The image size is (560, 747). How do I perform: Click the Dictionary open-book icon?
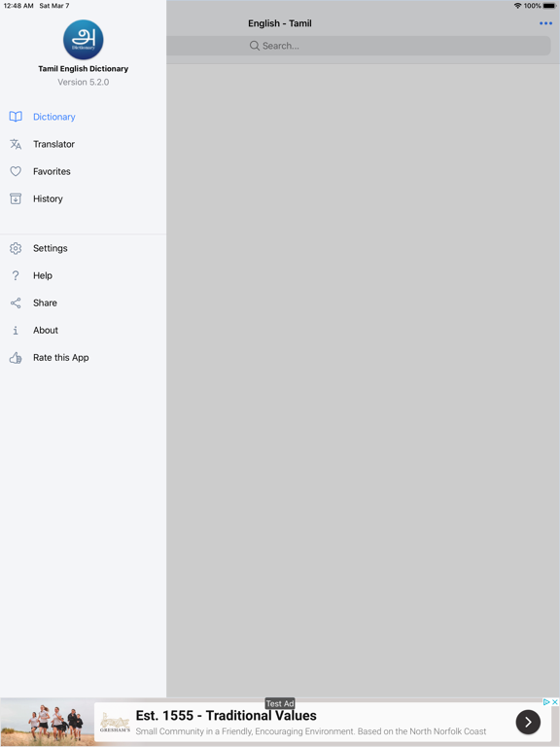pos(16,117)
